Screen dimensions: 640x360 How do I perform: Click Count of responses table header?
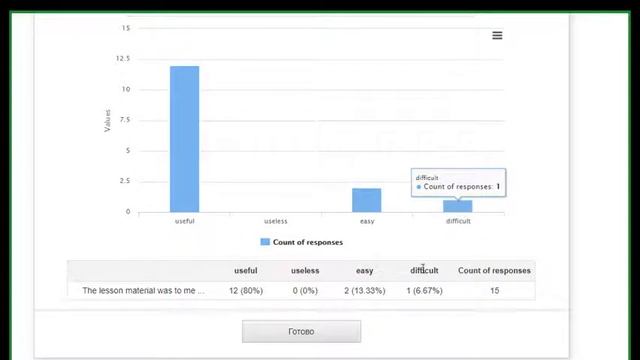point(494,271)
